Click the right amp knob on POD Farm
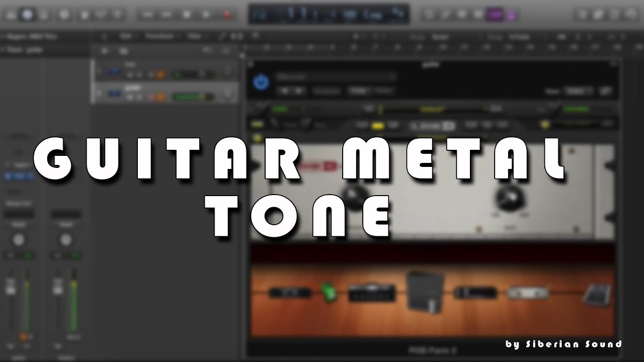The height and width of the screenshot is (362, 644). 510,198
